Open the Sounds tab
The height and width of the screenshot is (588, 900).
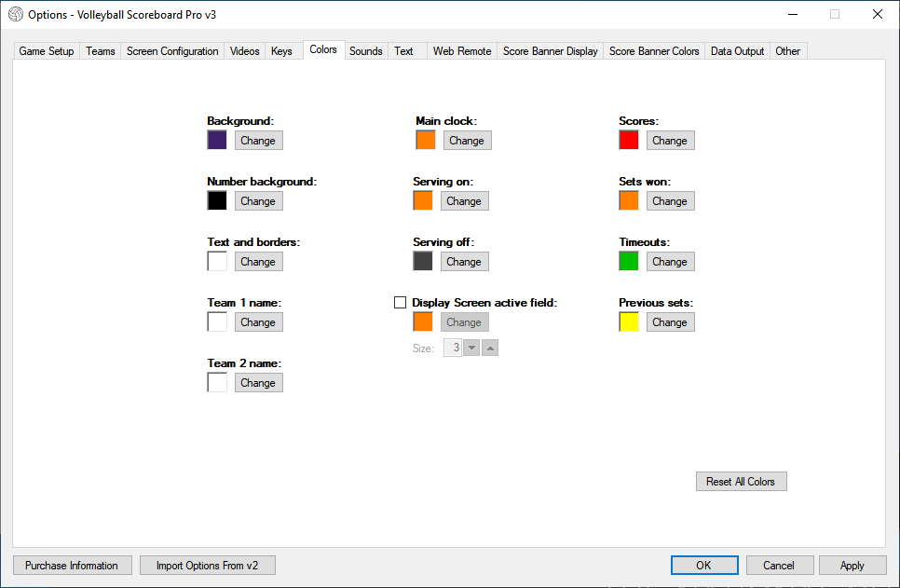coord(365,51)
